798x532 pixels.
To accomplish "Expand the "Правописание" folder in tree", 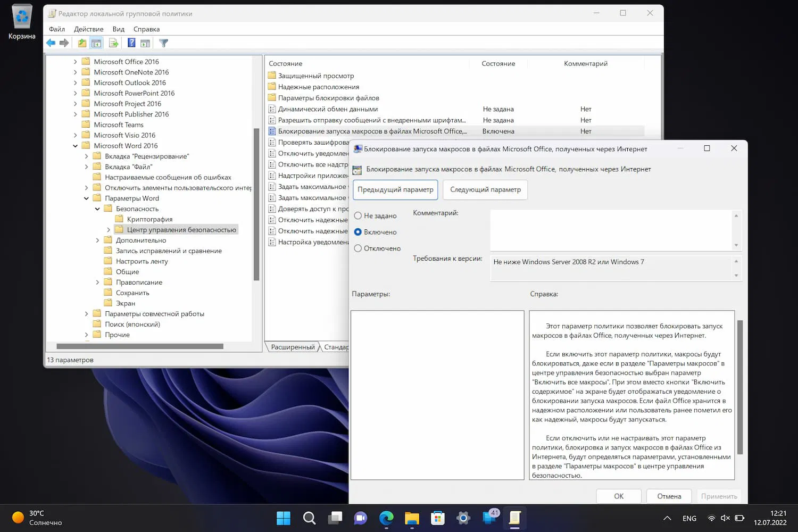I will (x=97, y=282).
